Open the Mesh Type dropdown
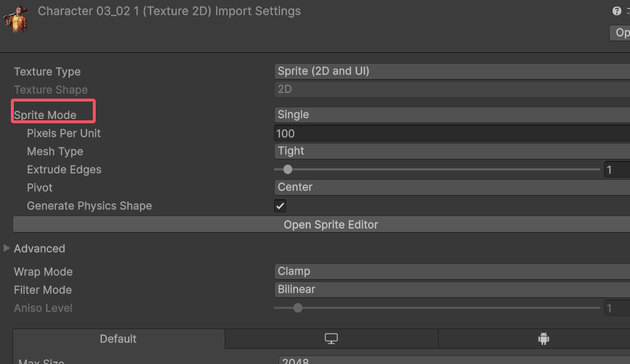The height and width of the screenshot is (364, 630). tap(451, 151)
